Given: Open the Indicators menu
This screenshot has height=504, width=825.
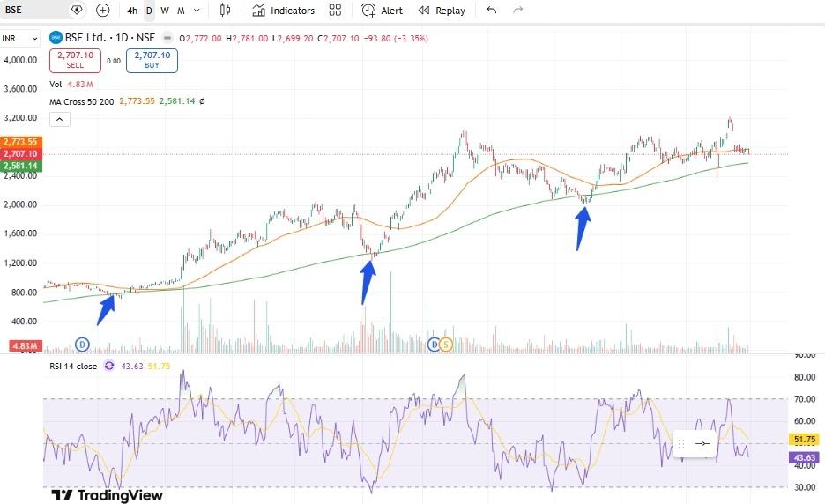Looking at the screenshot, I should click(x=283, y=11).
